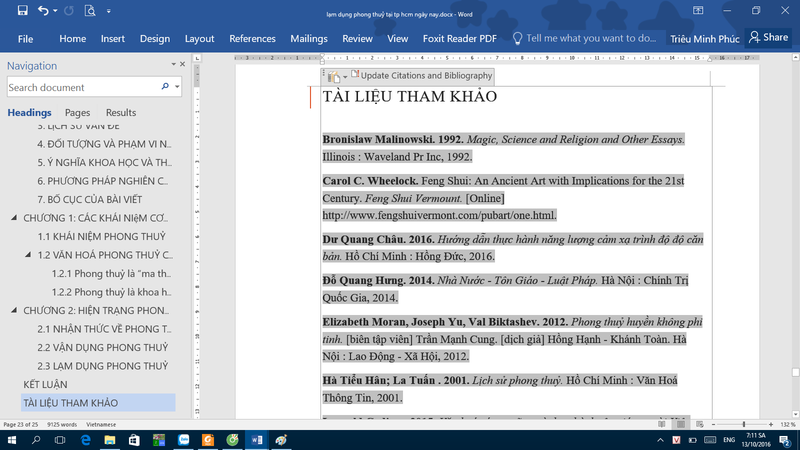The height and width of the screenshot is (450, 800).
Task: Collapse CHƯƠNG 1 heading in Navigation
Action: click(13, 217)
